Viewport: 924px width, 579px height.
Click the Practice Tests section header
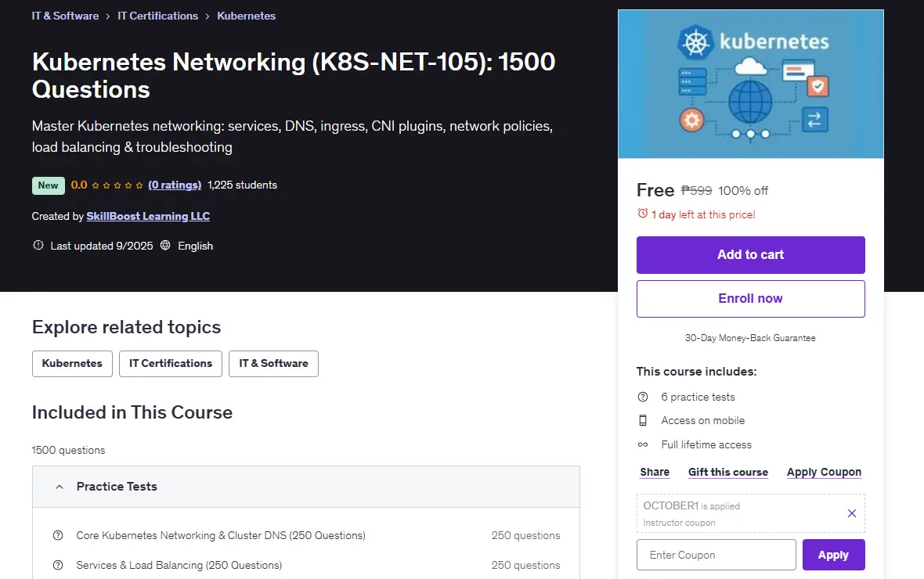306,487
